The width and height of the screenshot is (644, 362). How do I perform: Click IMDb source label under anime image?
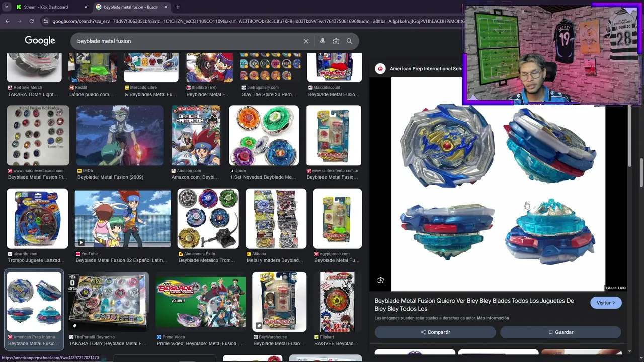pos(88,171)
